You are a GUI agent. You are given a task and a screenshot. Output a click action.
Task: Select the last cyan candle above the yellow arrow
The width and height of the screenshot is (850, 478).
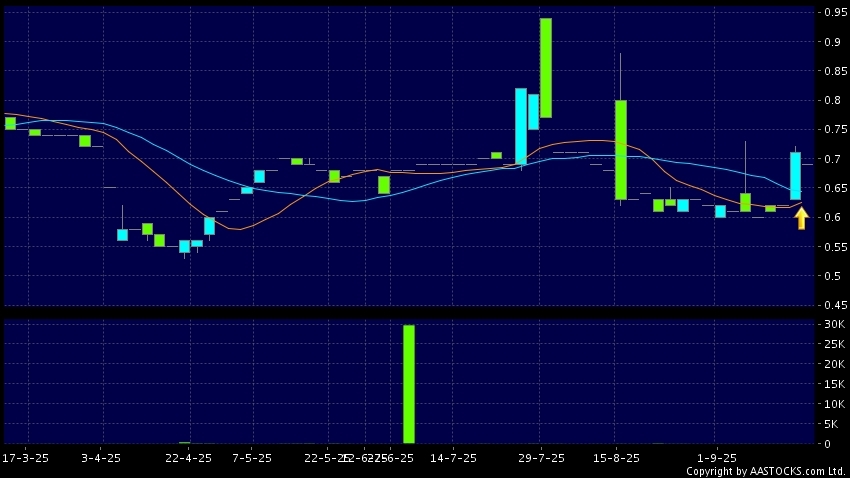pos(795,176)
